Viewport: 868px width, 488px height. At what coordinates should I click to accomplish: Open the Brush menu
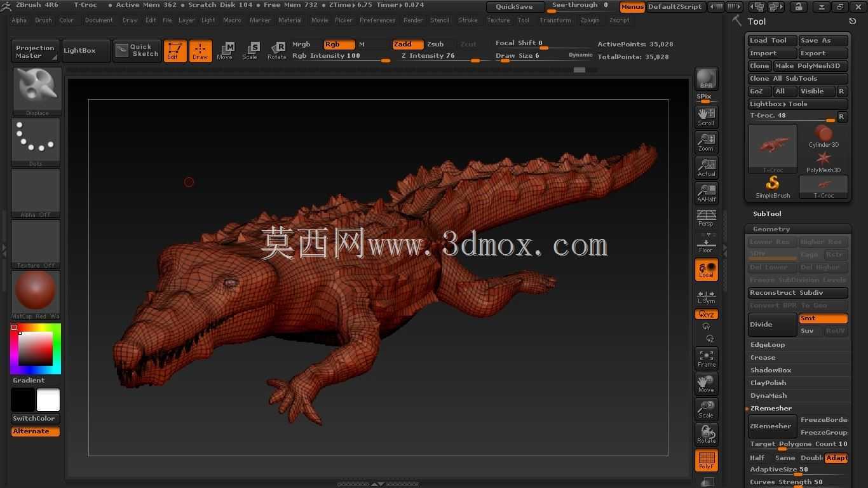coord(43,20)
